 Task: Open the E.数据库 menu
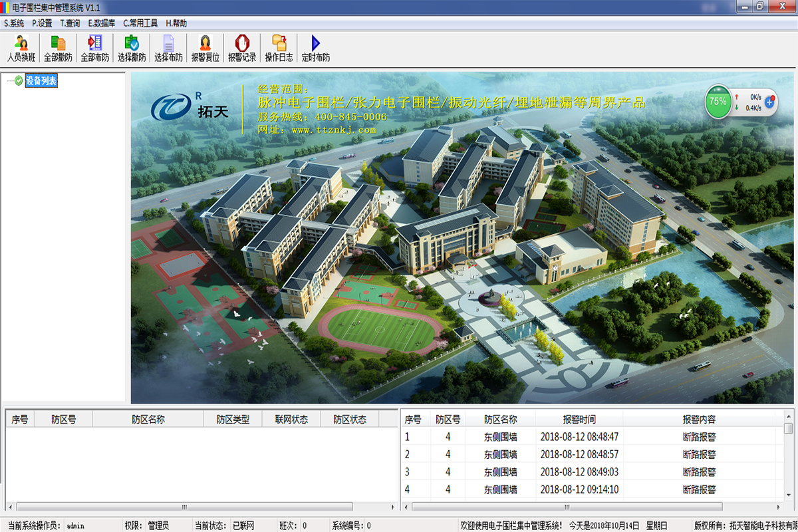102,23
